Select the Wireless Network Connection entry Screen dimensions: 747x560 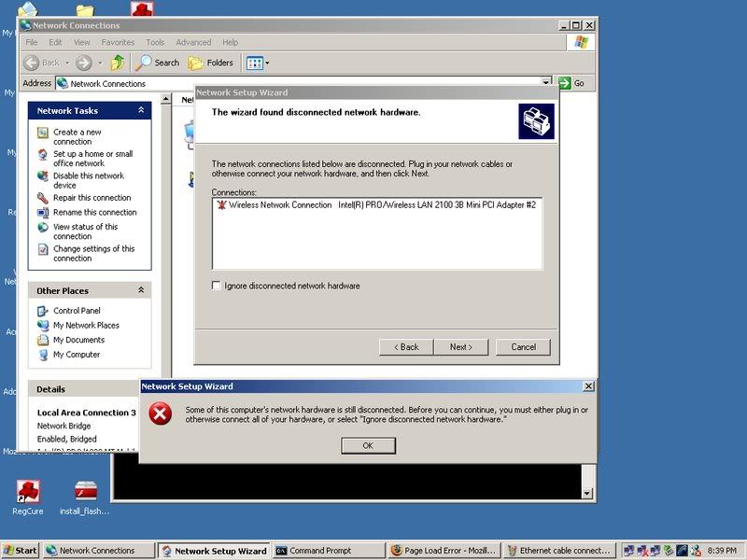(x=280, y=204)
